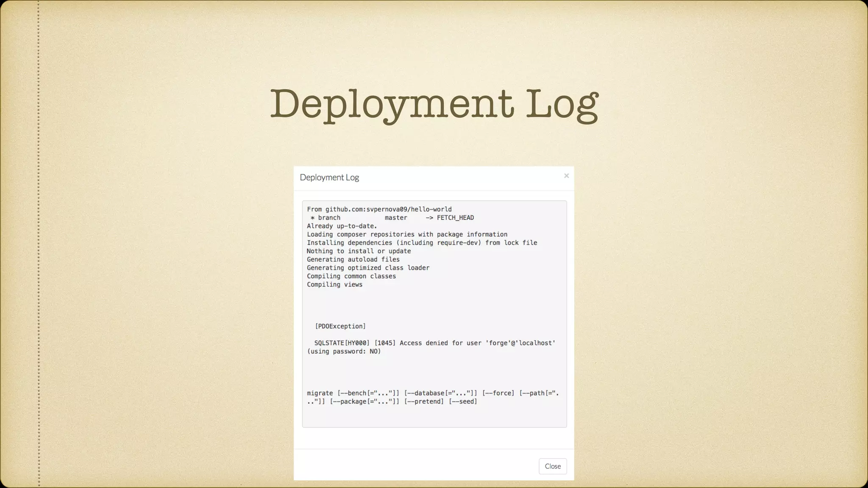Click the 'Already up-to-date.' log line

[342, 226]
